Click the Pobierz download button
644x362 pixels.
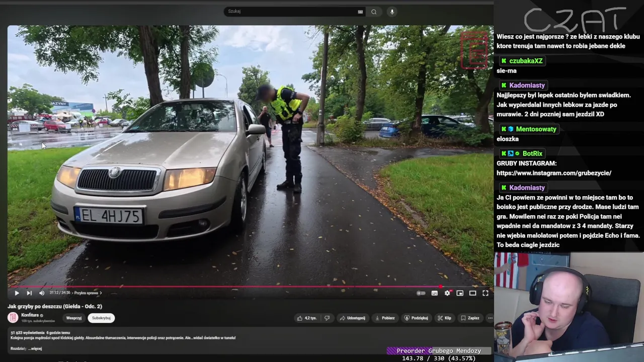tap(385, 318)
